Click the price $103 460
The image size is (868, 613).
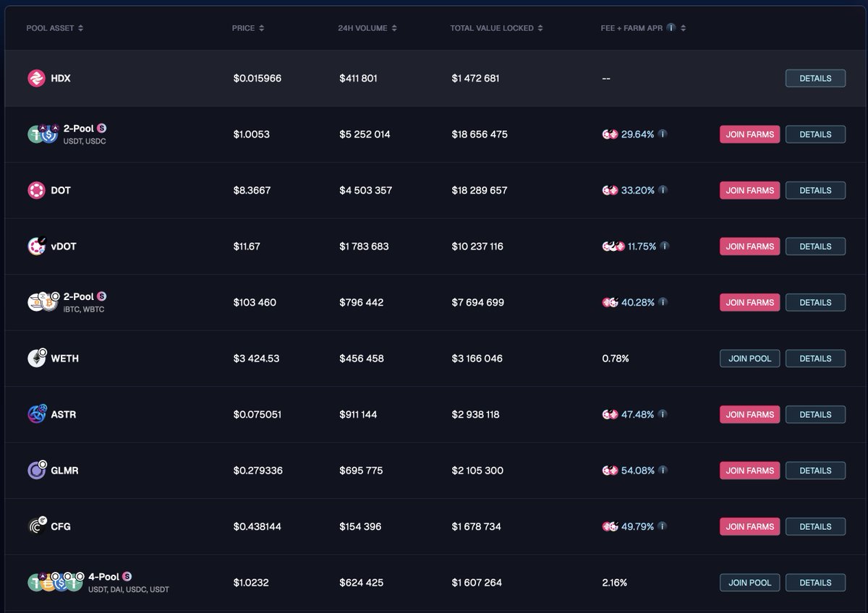point(255,302)
